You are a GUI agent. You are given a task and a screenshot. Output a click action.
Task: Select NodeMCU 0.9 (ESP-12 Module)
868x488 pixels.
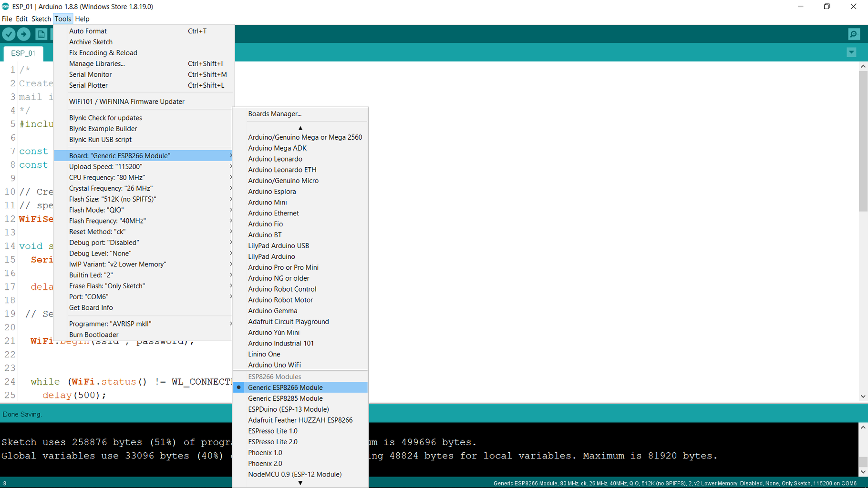294,474
